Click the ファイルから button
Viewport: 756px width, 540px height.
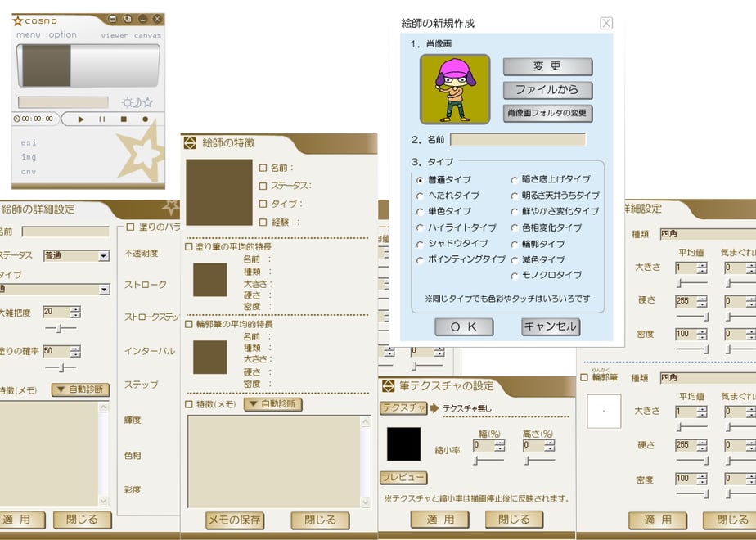(x=547, y=90)
